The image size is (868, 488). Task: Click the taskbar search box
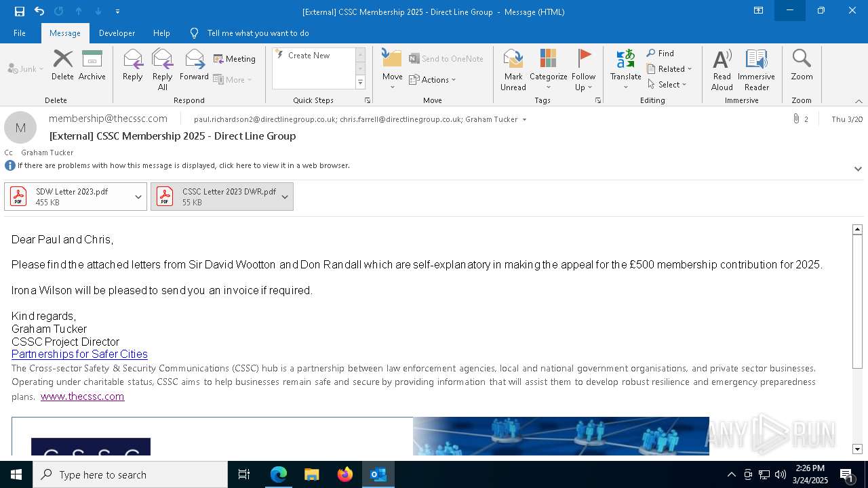click(x=130, y=474)
